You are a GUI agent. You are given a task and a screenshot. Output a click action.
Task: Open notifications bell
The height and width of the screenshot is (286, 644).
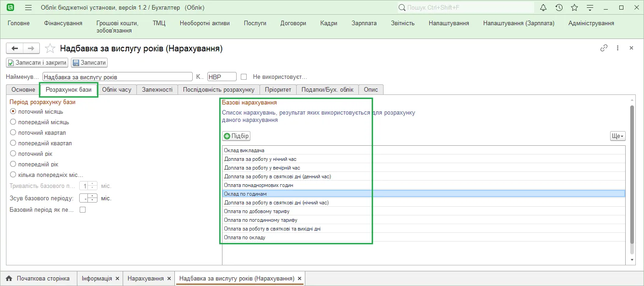[543, 8]
